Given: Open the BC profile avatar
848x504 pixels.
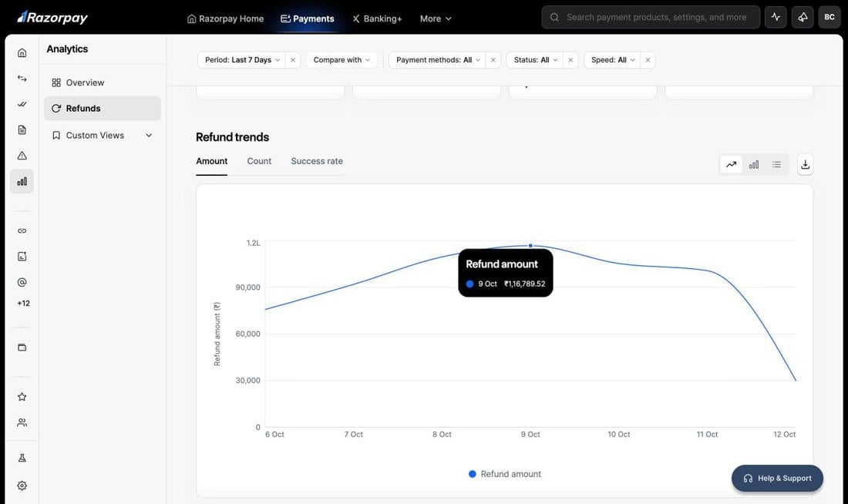Looking at the screenshot, I should pyautogui.click(x=829, y=17).
